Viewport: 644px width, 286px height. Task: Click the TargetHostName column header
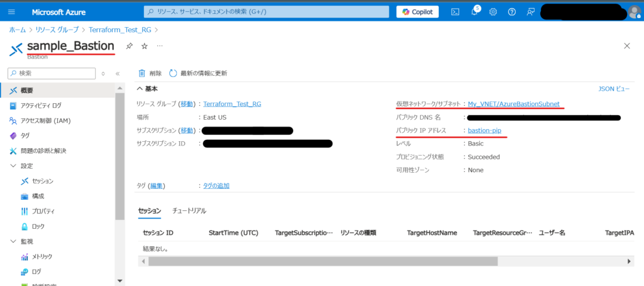[432, 233]
